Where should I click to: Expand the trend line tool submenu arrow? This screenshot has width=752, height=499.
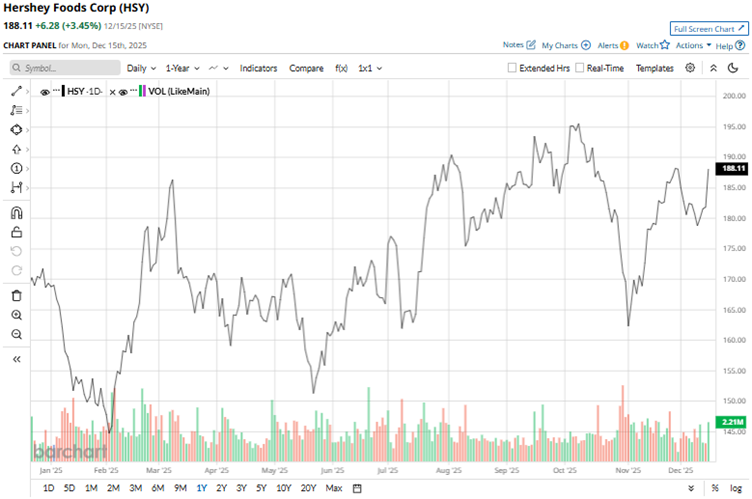click(x=27, y=92)
